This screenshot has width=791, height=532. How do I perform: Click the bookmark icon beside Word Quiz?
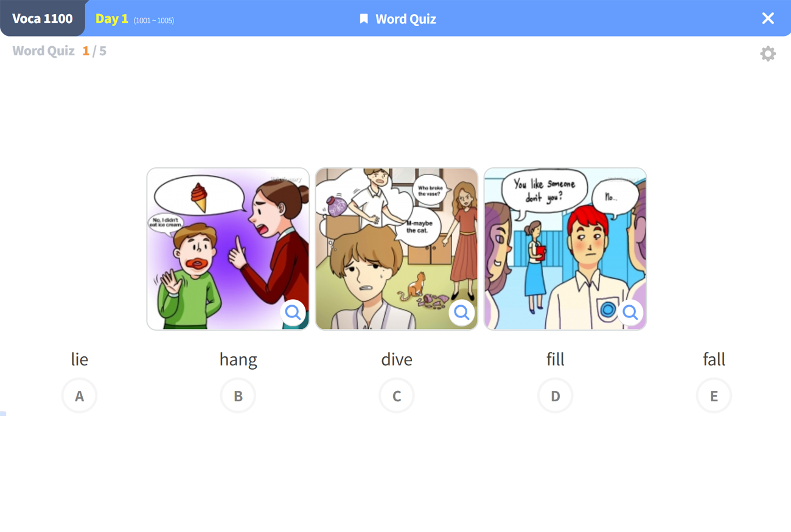pos(364,19)
